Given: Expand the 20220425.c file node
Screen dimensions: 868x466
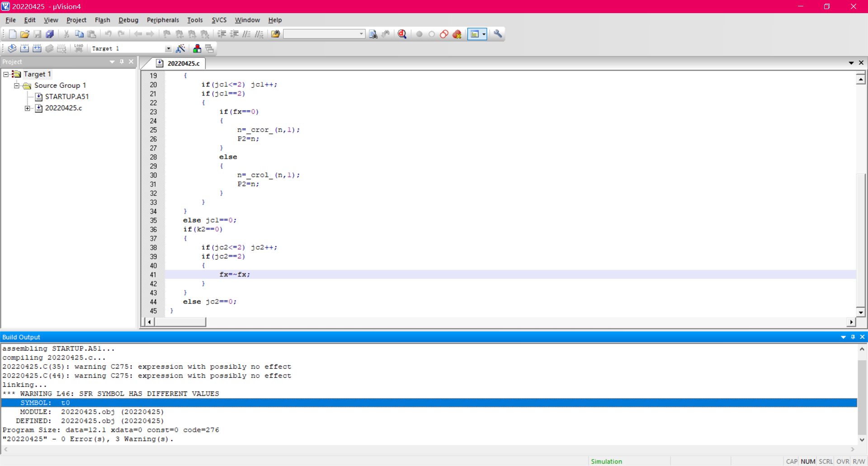Looking at the screenshot, I should pos(28,108).
